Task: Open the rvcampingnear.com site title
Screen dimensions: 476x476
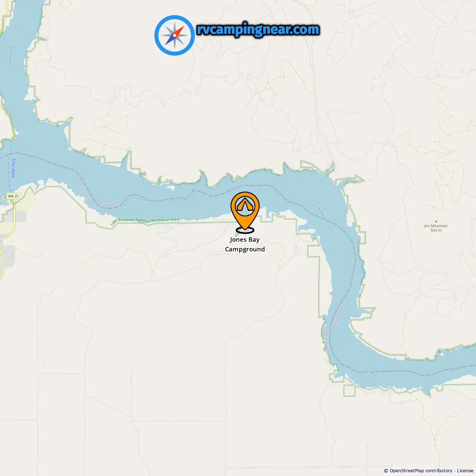Action: [x=258, y=30]
